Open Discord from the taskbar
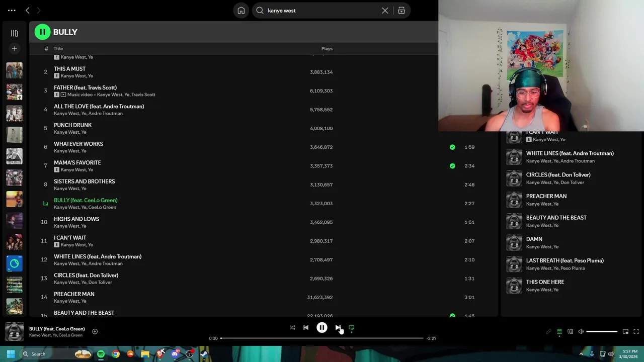This screenshot has width=644, height=362. coord(175,354)
